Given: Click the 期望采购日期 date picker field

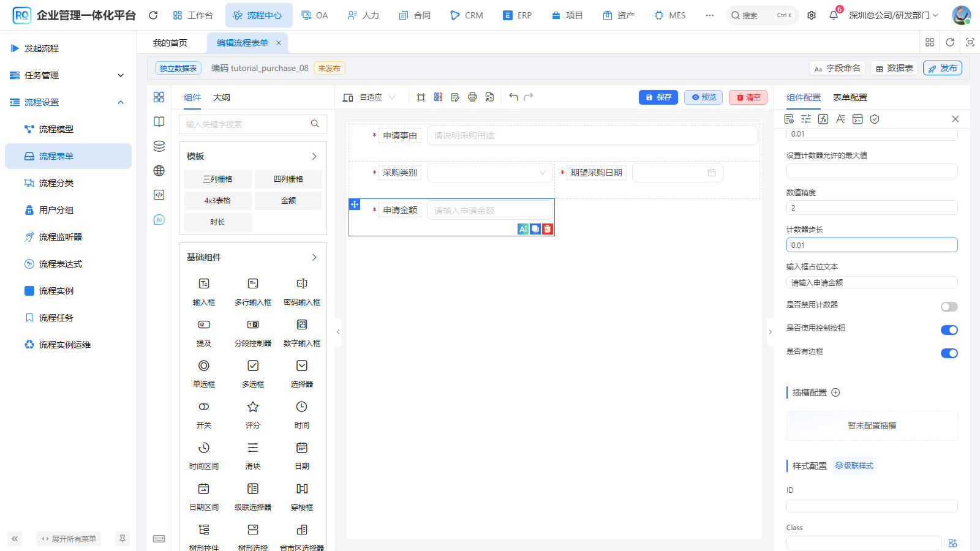Looking at the screenshot, I should [x=677, y=173].
